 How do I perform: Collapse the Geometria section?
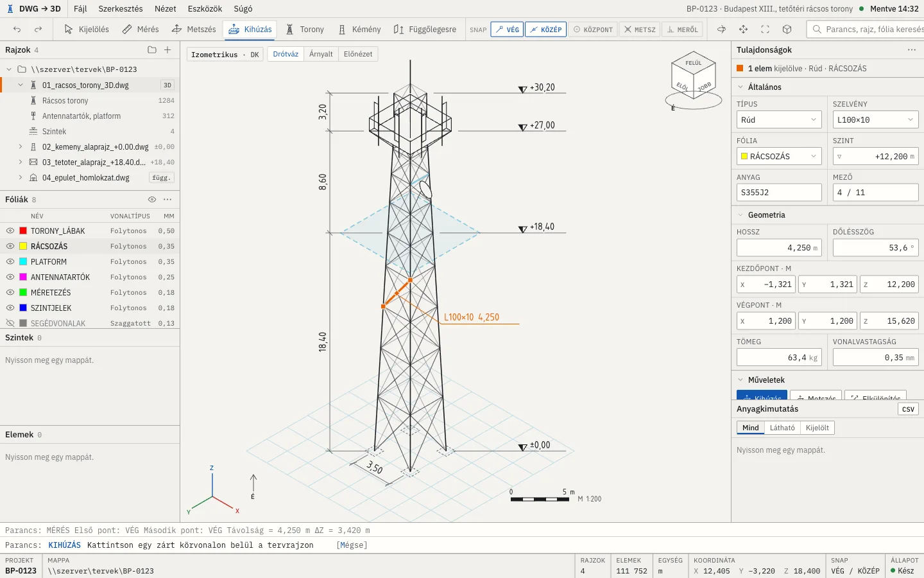tap(740, 215)
